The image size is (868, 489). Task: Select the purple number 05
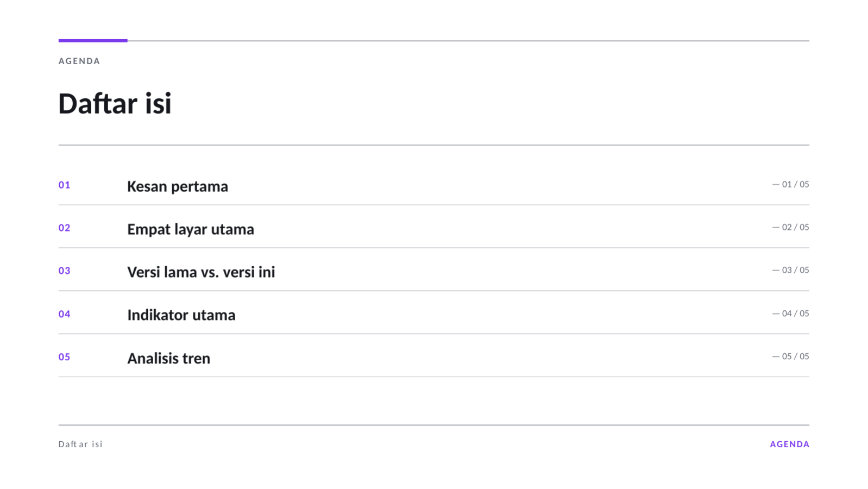click(x=65, y=357)
